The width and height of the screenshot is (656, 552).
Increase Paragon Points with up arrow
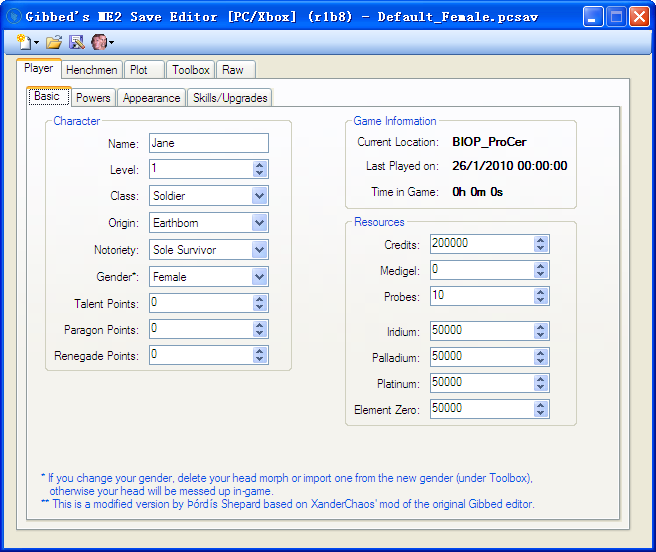pos(260,325)
